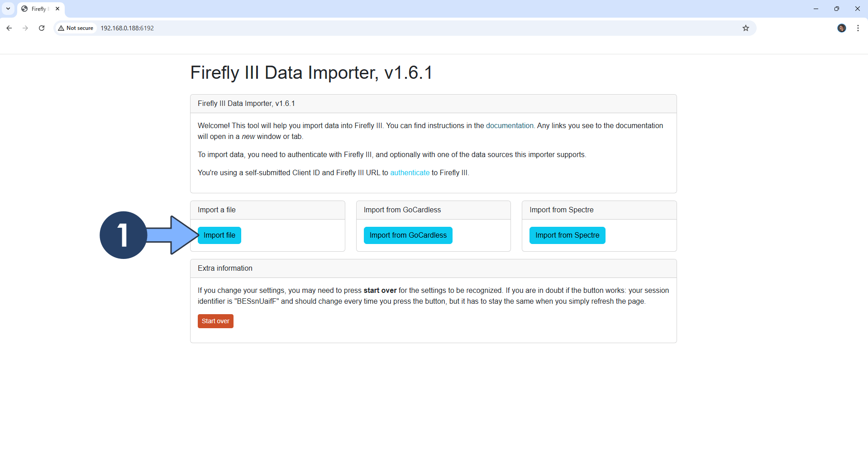Click the Import file button
The width and height of the screenshot is (868, 464).
click(219, 235)
